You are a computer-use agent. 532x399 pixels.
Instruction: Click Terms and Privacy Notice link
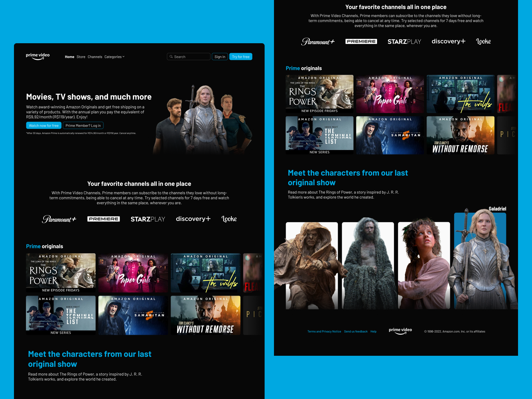point(324,332)
